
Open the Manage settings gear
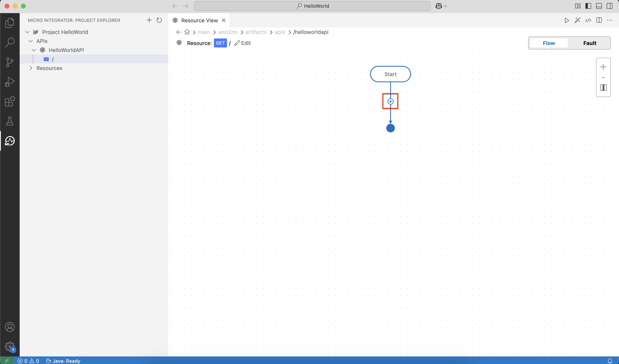click(10, 347)
